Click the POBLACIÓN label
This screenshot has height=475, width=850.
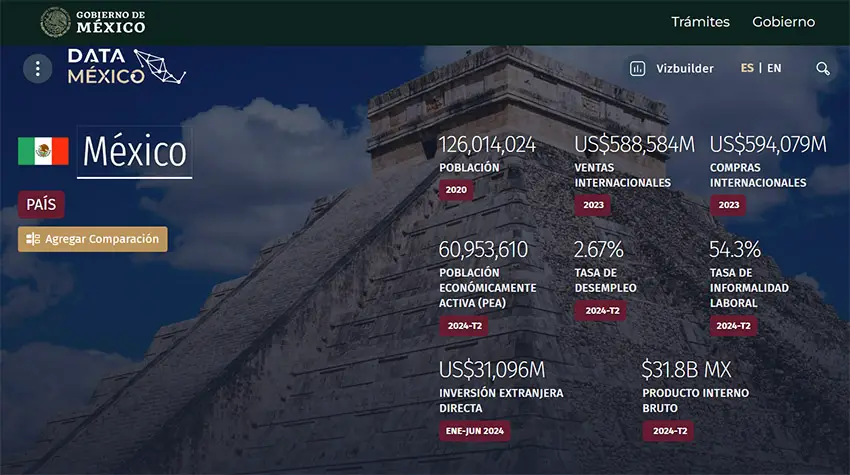click(x=469, y=168)
